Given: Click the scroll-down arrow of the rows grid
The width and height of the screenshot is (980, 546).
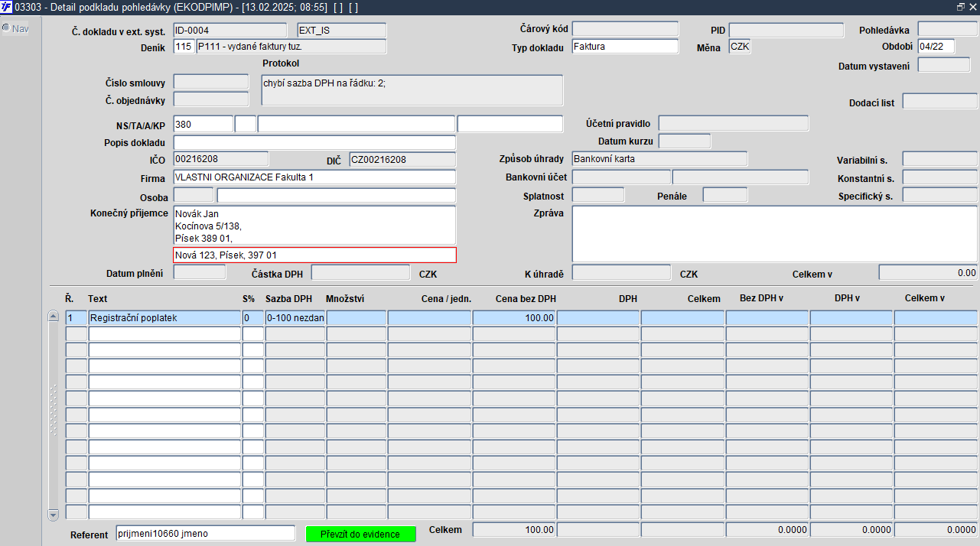Looking at the screenshot, I should (53, 515).
